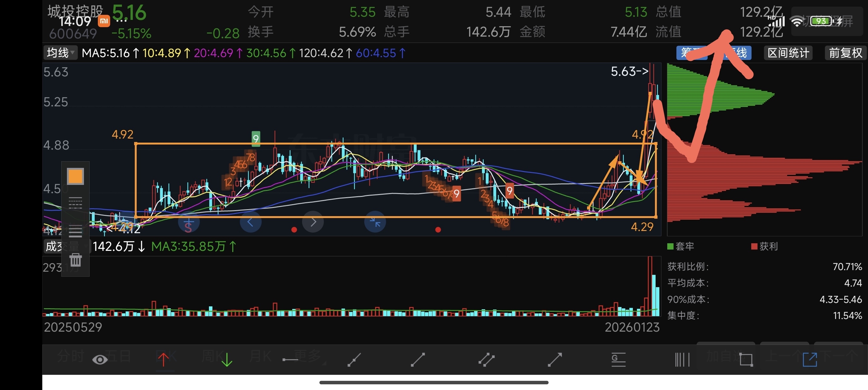868x390 pixels.
Task: Open the line thickness selector icon
Action: click(75, 231)
